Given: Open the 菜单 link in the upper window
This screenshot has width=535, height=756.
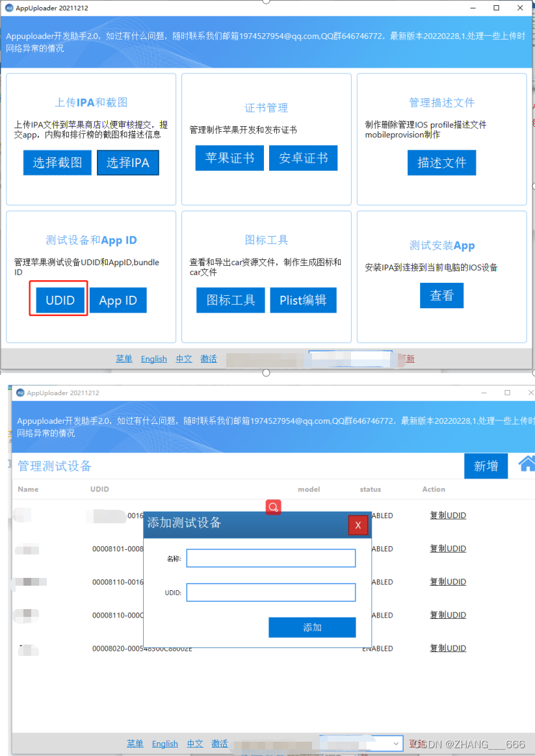Looking at the screenshot, I should pyautogui.click(x=124, y=359).
